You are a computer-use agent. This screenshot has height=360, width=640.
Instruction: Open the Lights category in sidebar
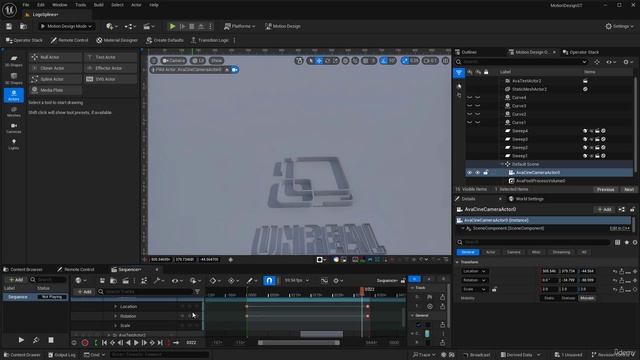(x=13, y=144)
